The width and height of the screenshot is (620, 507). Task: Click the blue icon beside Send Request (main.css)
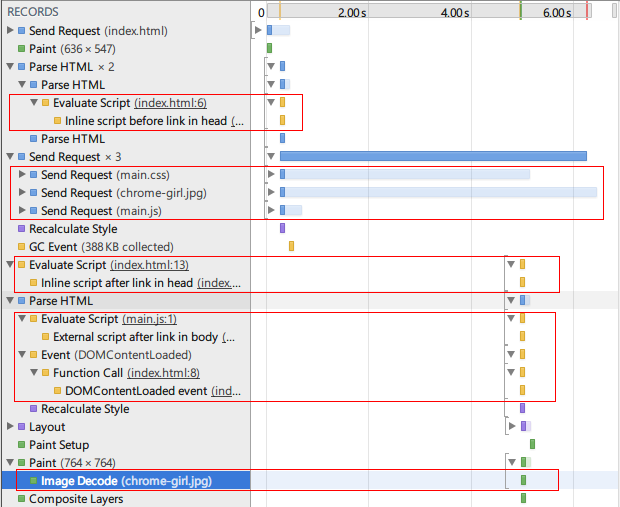tap(33, 175)
